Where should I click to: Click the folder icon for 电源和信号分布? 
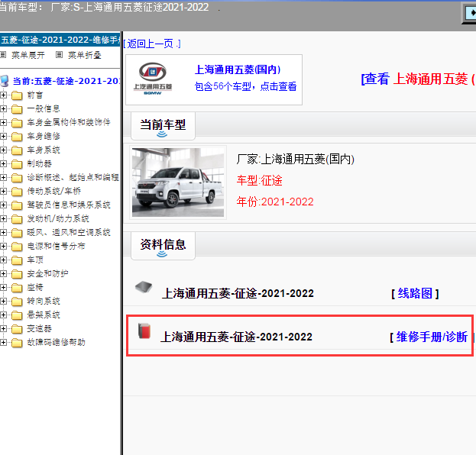[x=17, y=247]
